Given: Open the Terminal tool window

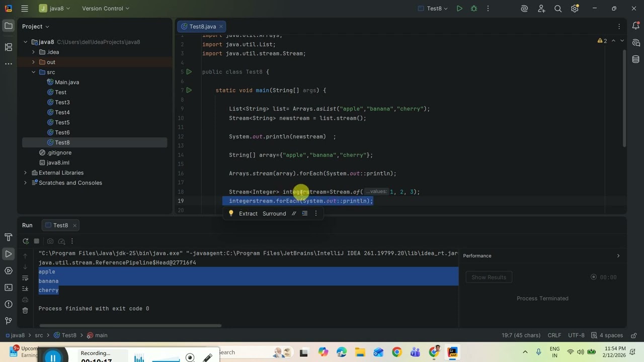Looking at the screenshot, I should [x=8, y=288].
